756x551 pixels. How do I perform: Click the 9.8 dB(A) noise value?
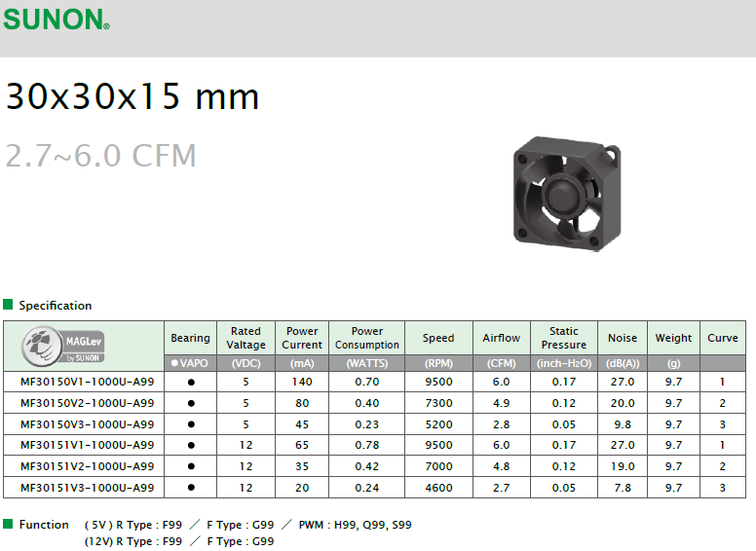click(x=623, y=424)
